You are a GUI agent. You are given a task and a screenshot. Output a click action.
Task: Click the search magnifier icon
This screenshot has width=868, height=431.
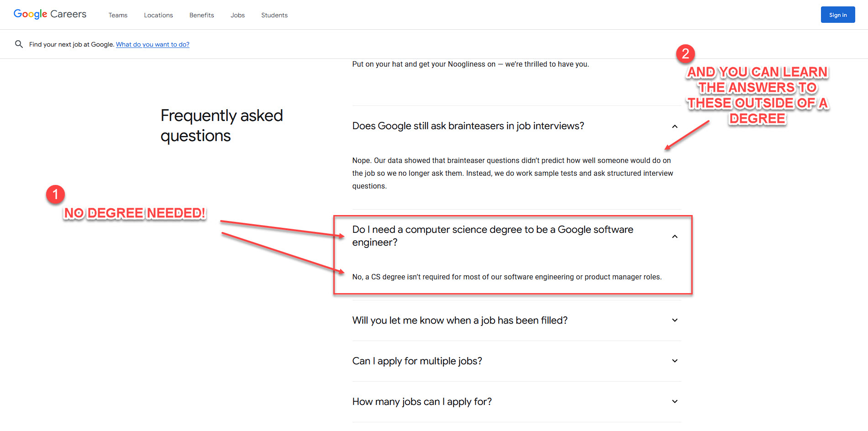(19, 44)
